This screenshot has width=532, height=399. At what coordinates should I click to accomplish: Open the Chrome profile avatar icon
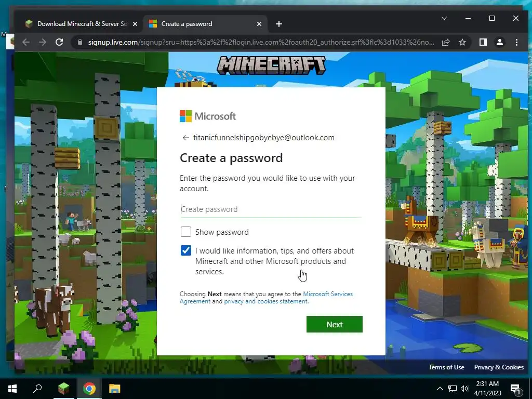[x=499, y=42]
